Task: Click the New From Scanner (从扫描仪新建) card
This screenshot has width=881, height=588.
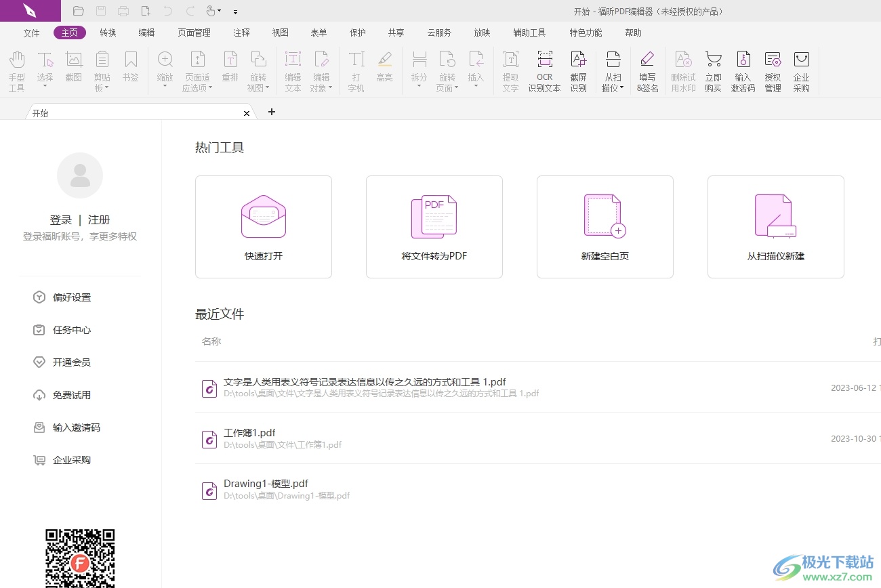Action: [x=776, y=227]
